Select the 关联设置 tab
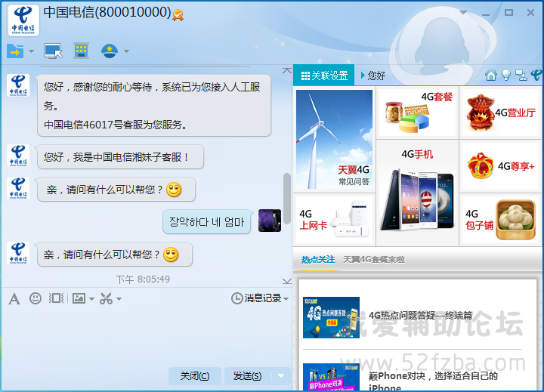The height and width of the screenshot is (392, 544). point(324,76)
